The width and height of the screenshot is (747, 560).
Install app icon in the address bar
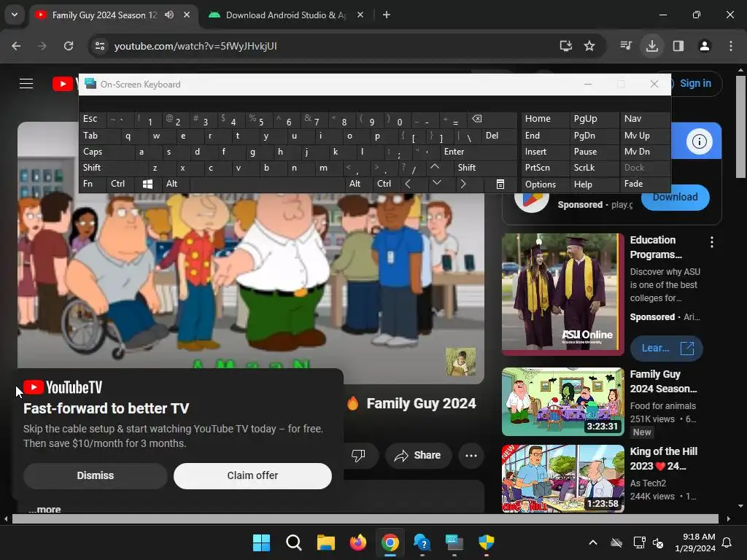point(565,46)
